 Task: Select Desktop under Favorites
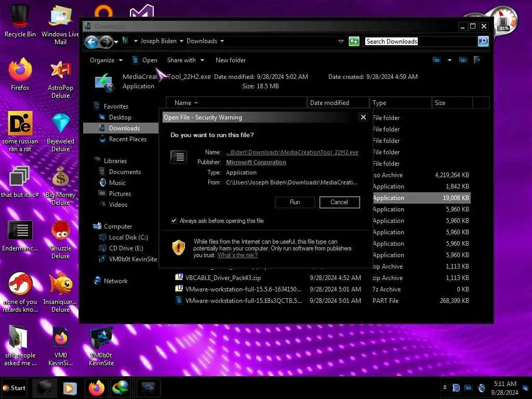coord(120,117)
